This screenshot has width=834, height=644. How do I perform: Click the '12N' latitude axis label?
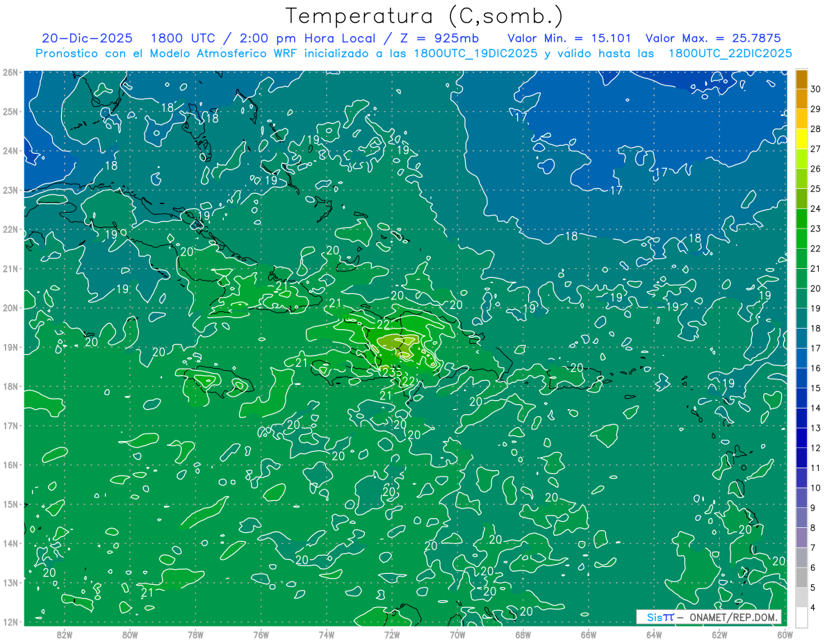(10, 622)
